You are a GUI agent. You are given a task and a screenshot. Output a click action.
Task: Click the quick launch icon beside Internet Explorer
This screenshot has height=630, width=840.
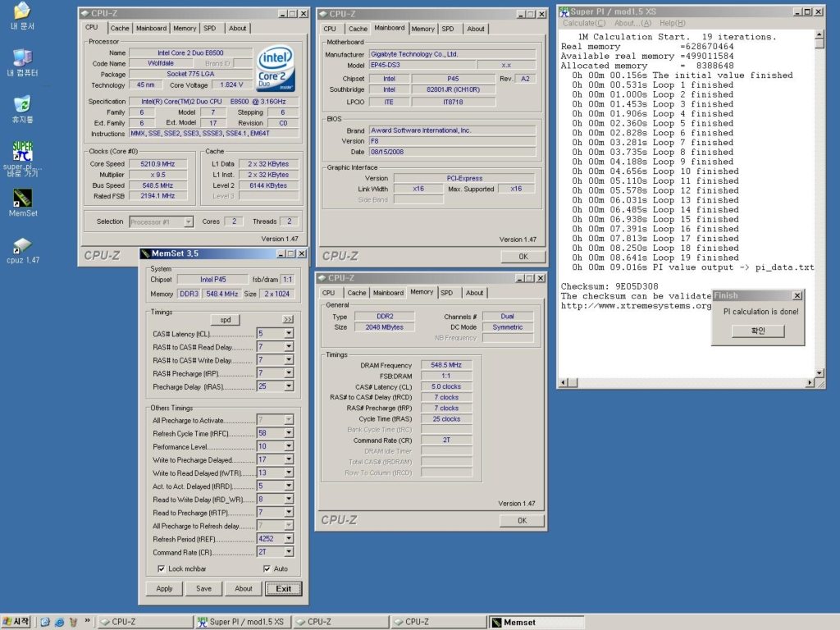[x=73, y=622]
